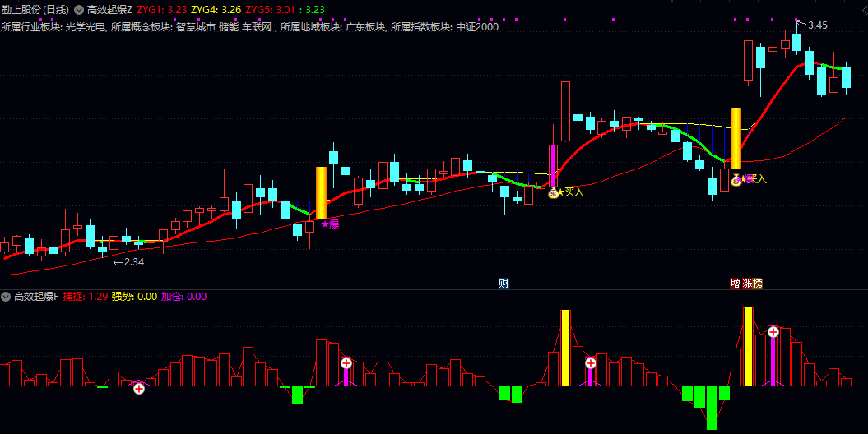Open the dropdown arrow beside 勤上股份(日线)
868x434 pixels.
[79, 10]
